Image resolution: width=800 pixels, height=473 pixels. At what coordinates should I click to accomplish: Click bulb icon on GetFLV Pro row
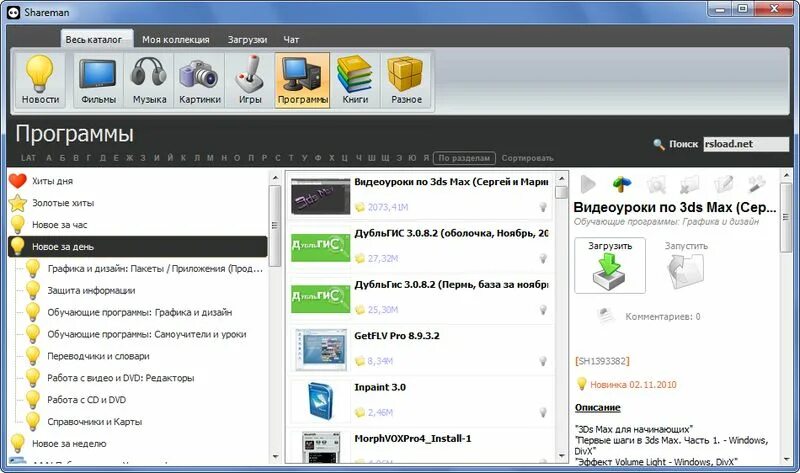543,361
